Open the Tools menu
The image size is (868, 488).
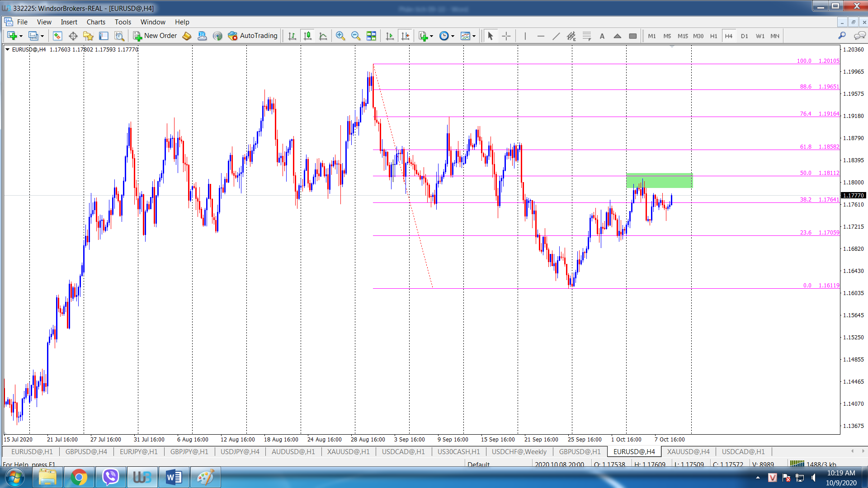pyautogui.click(x=123, y=22)
